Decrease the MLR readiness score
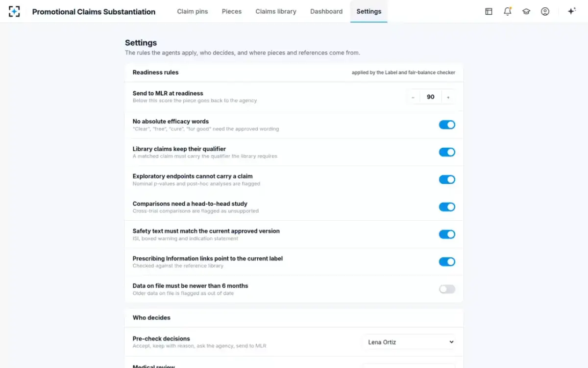588x368 pixels. point(413,97)
